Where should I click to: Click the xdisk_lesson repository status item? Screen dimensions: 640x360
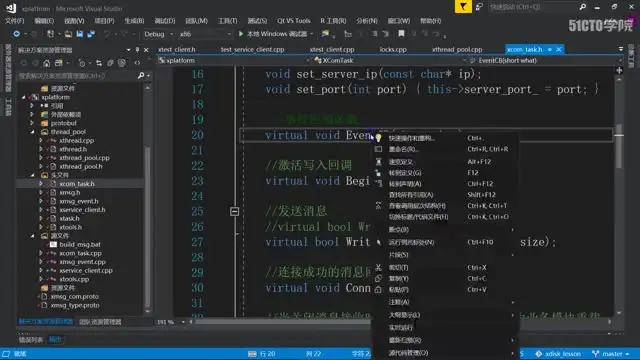coord(558,353)
